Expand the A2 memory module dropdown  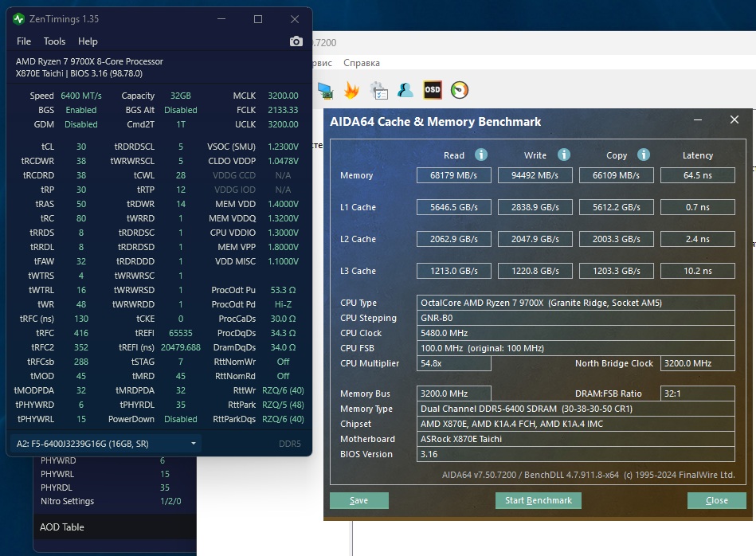[106, 444]
